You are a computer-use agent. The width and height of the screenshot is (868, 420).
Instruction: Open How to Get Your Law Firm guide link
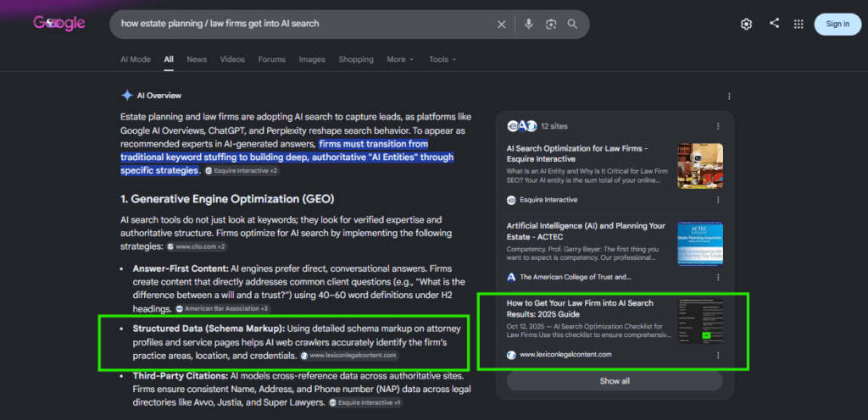pyautogui.click(x=580, y=308)
